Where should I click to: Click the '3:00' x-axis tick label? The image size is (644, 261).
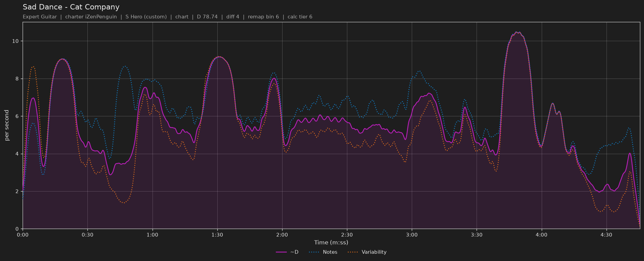(412, 235)
